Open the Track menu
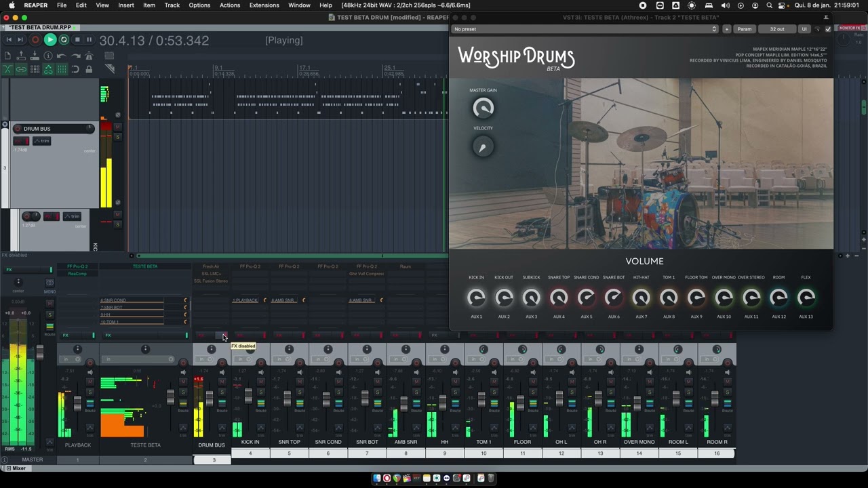The height and width of the screenshot is (488, 868). (x=172, y=5)
